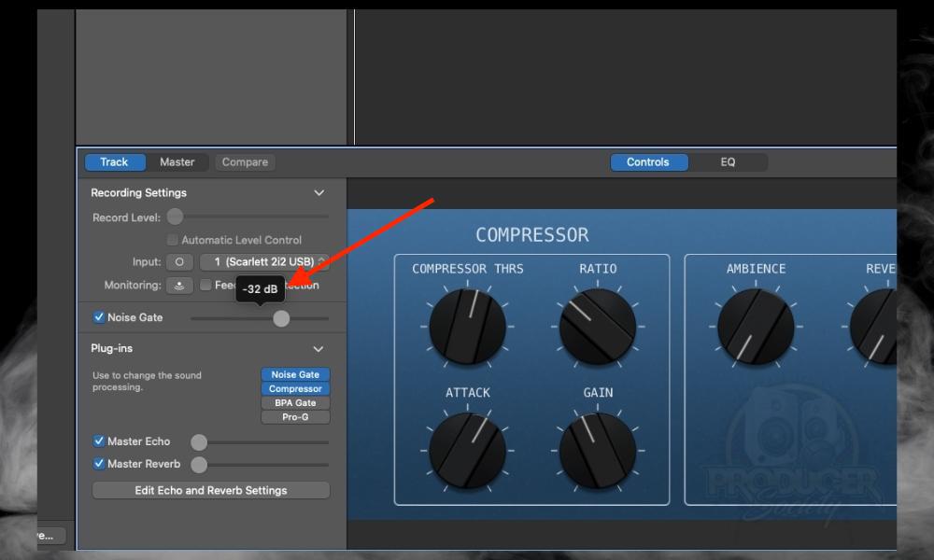Click the Ratio knob
The image size is (934, 560).
[598, 326]
